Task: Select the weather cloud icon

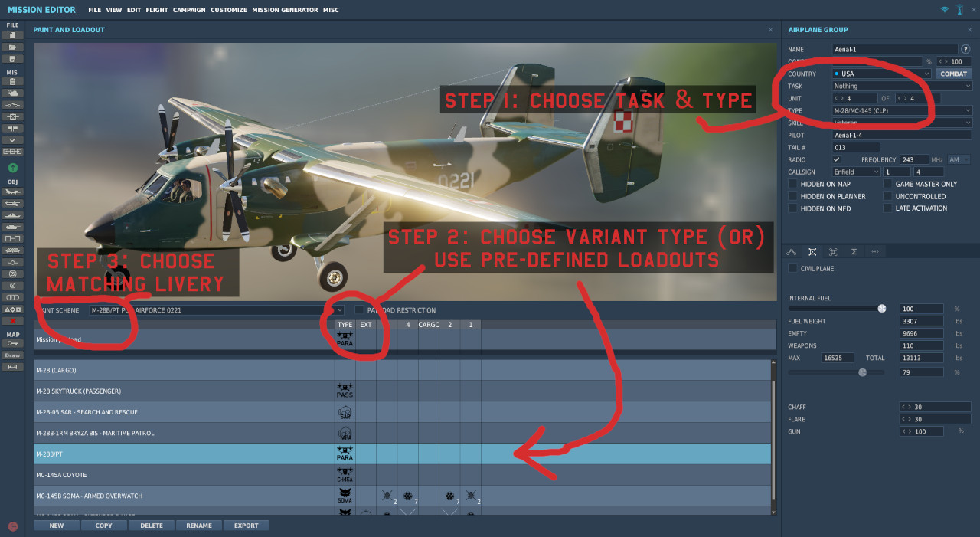Action: pos(12,93)
